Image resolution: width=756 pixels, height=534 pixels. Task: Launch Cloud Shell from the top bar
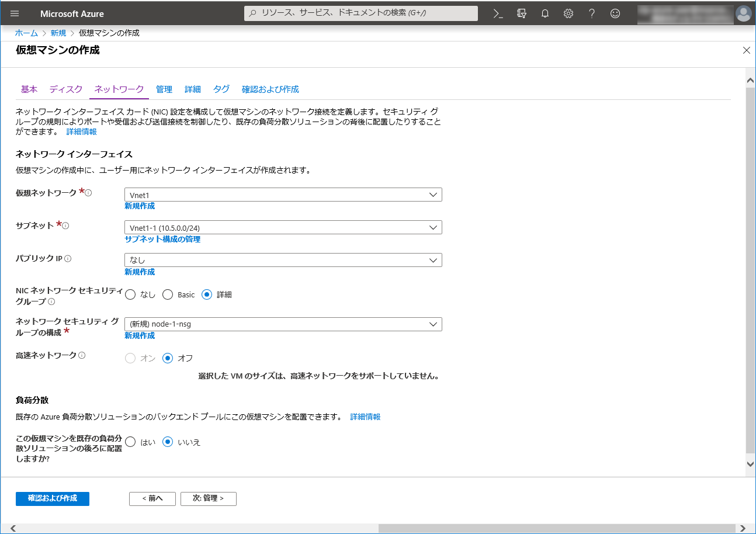498,13
